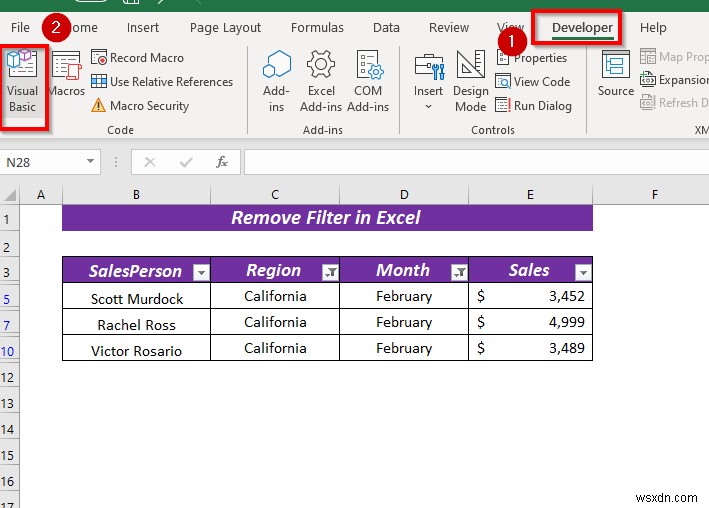Click Map Properties
Image resolution: width=709 pixels, height=508 pixels.
(x=674, y=57)
